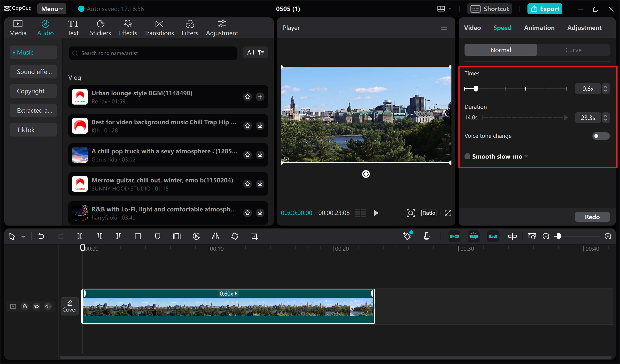Switch to the Animation tab
The image size is (620, 364).
tap(539, 28)
